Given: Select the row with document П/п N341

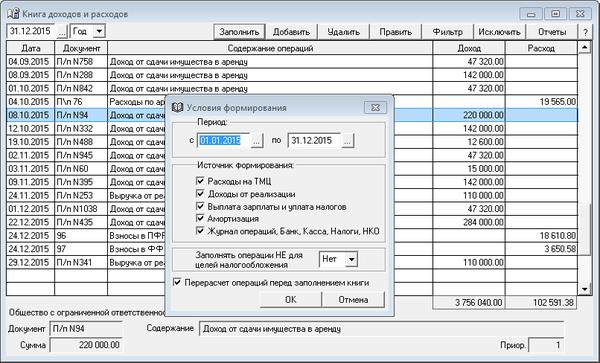Looking at the screenshot, I should [292, 262].
